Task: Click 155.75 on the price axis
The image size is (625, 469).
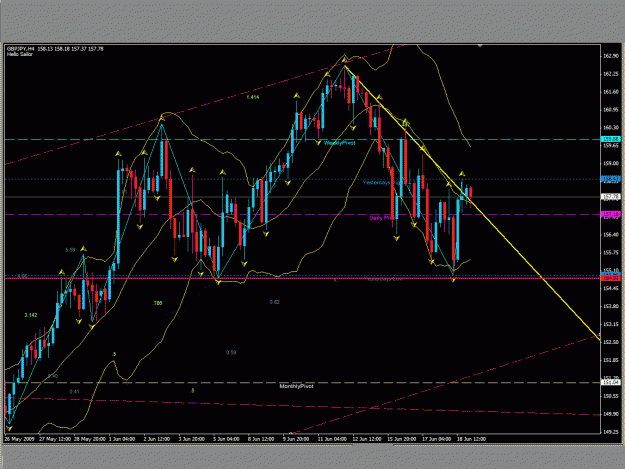Action: click(x=611, y=253)
